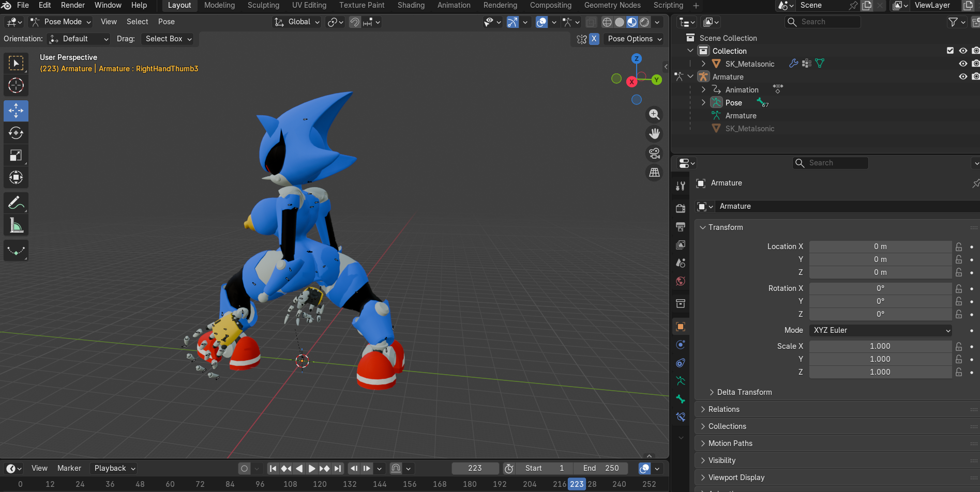Switch to the Shading workspace tab
Image resolution: width=980 pixels, height=492 pixels.
click(x=411, y=5)
